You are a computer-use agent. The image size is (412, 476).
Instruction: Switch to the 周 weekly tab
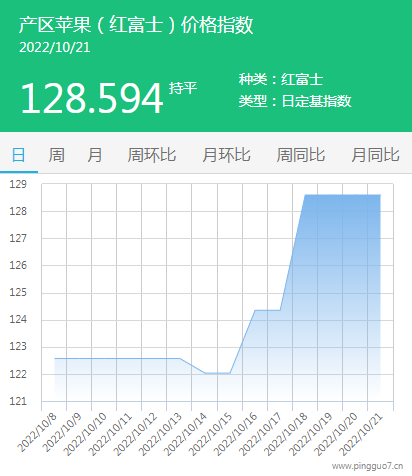tap(56, 155)
